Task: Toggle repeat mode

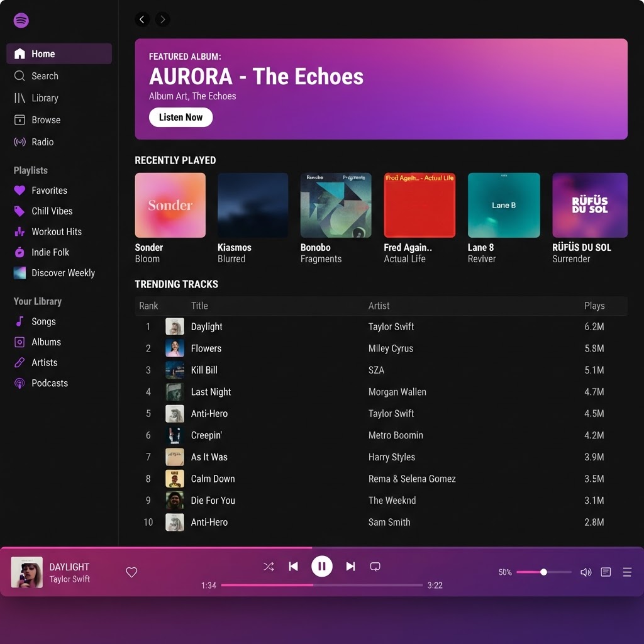Action: pyautogui.click(x=375, y=567)
